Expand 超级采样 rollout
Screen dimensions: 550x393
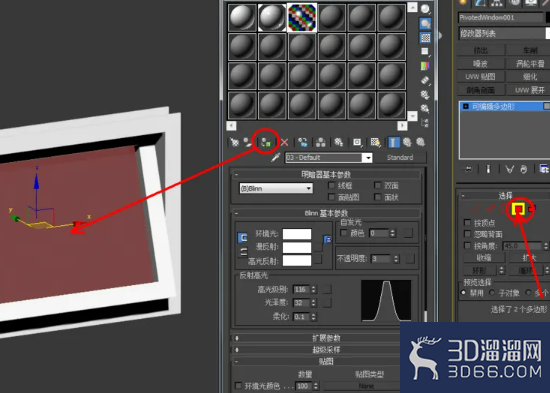[x=326, y=350]
